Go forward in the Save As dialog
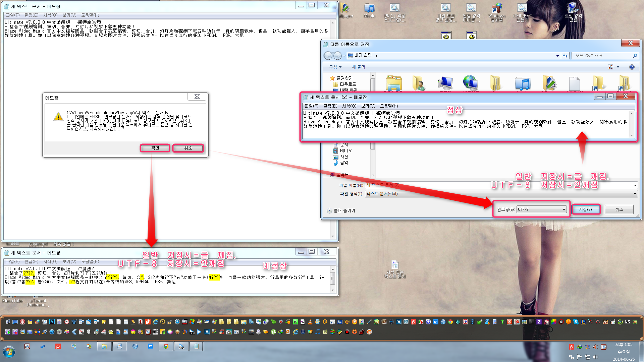The height and width of the screenshot is (362, 644). [337, 56]
